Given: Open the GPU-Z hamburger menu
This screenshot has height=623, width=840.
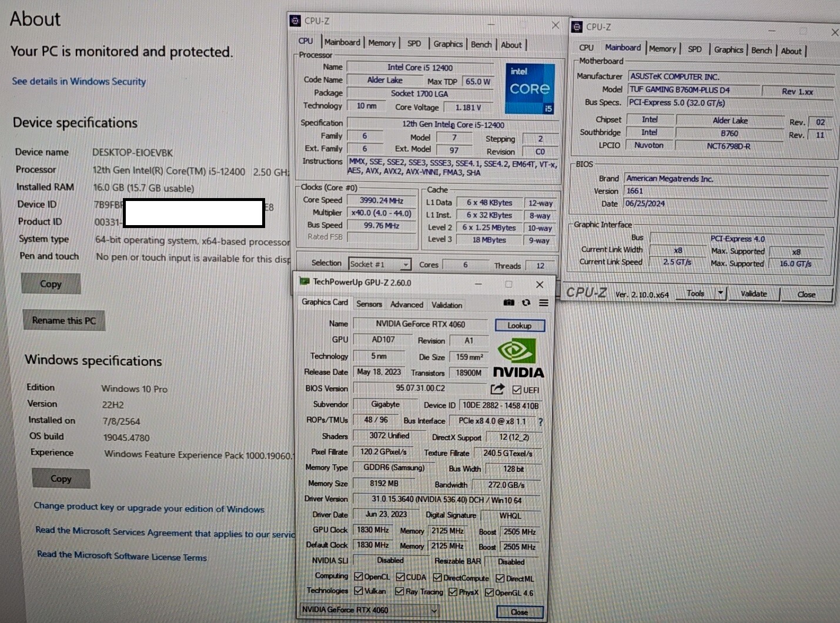Looking at the screenshot, I should pyautogui.click(x=544, y=303).
